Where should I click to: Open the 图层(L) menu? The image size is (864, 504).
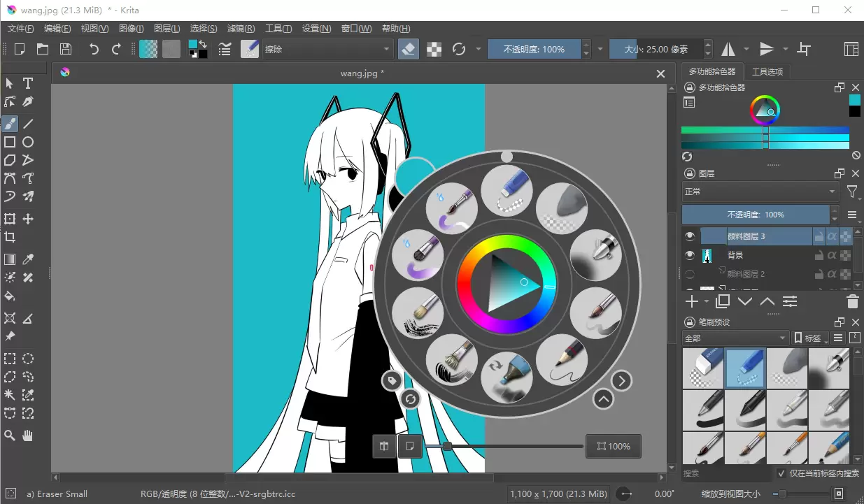pyautogui.click(x=167, y=29)
